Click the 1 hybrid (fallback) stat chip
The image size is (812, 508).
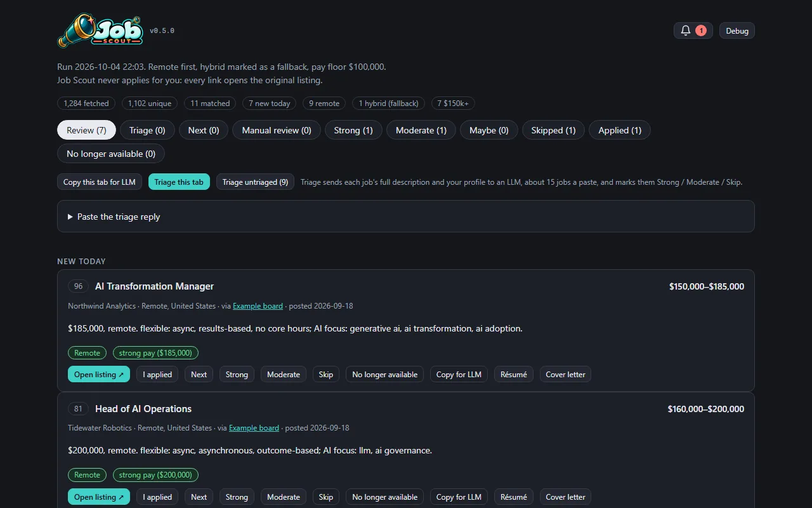pyautogui.click(x=389, y=104)
